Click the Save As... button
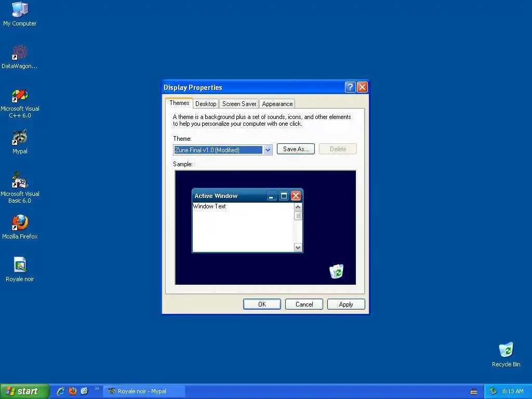This screenshot has height=399, width=532. point(296,149)
